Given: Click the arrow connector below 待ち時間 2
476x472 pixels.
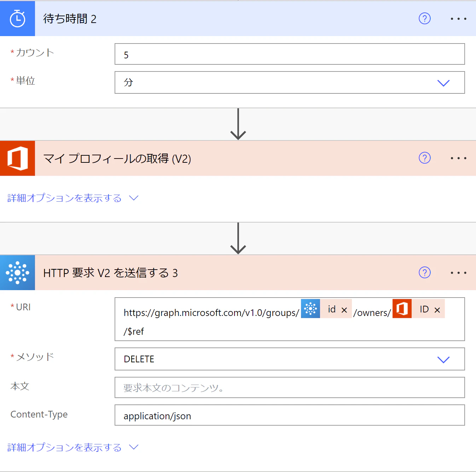Looking at the screenshot, I should (238, 124).
